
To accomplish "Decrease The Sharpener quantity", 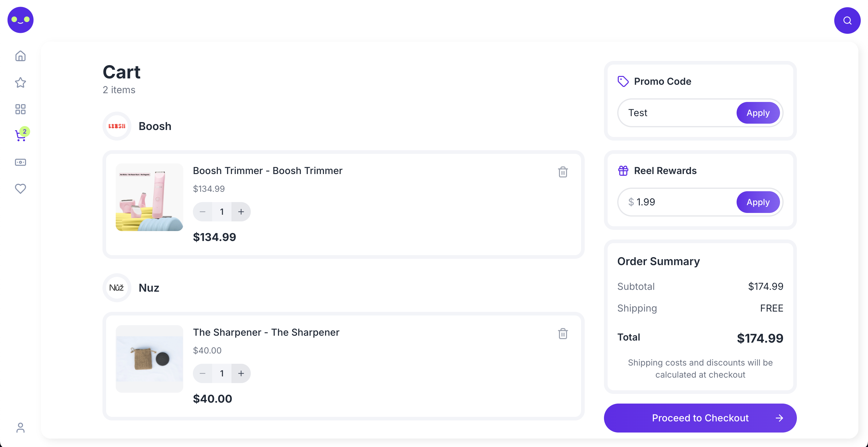I will 203,373.
